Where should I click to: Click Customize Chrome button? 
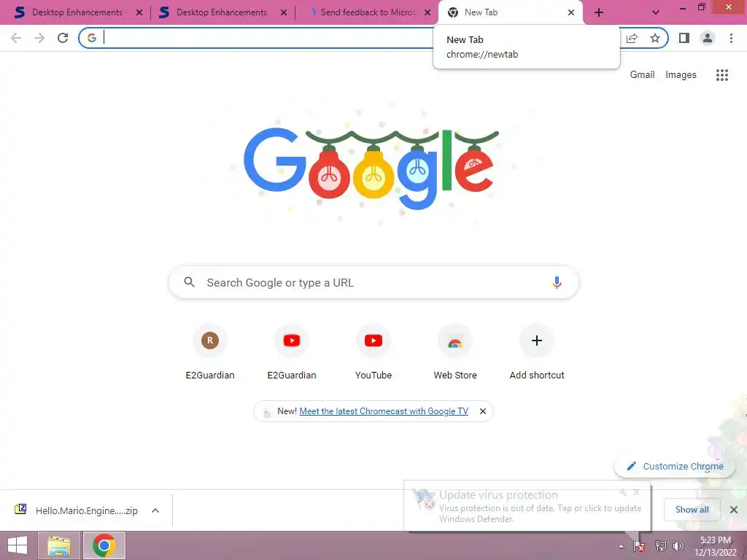[676, 467]
